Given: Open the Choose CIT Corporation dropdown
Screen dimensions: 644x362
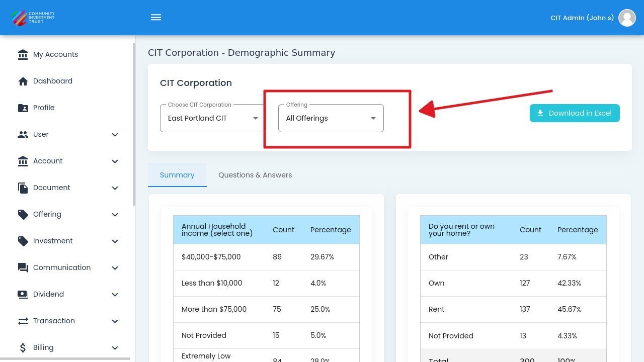Looking at the screenshot, I should [x=211, y=118].
